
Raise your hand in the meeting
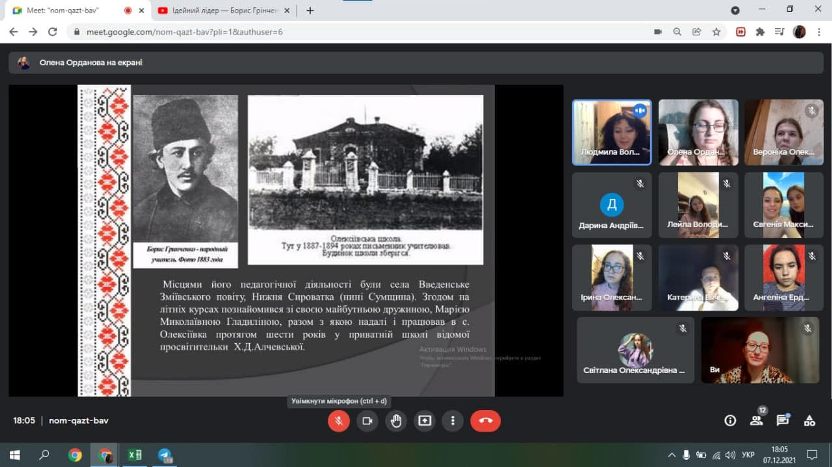(x=396, y=421)
